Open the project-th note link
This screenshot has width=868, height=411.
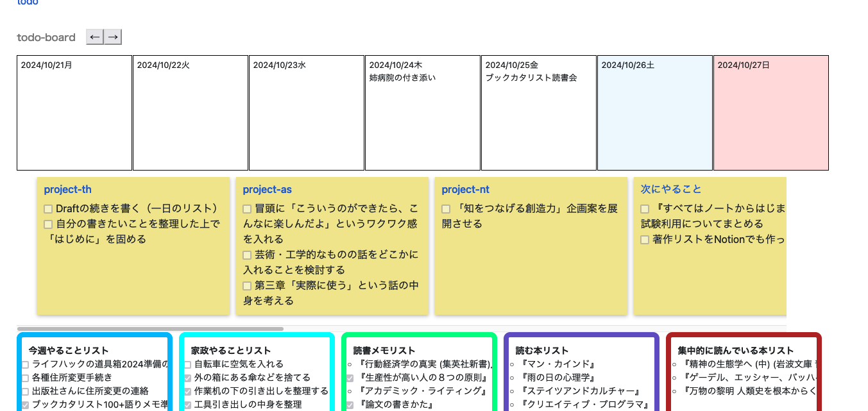coord(67,189)
